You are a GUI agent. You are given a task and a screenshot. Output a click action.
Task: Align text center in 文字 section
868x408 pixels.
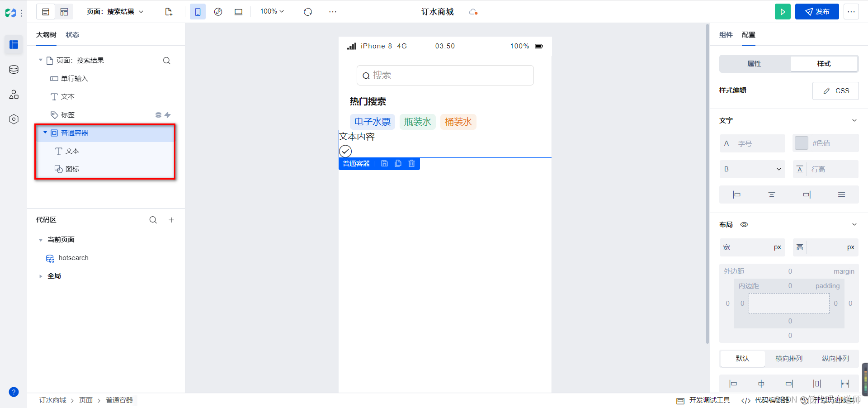coord(772,195)
